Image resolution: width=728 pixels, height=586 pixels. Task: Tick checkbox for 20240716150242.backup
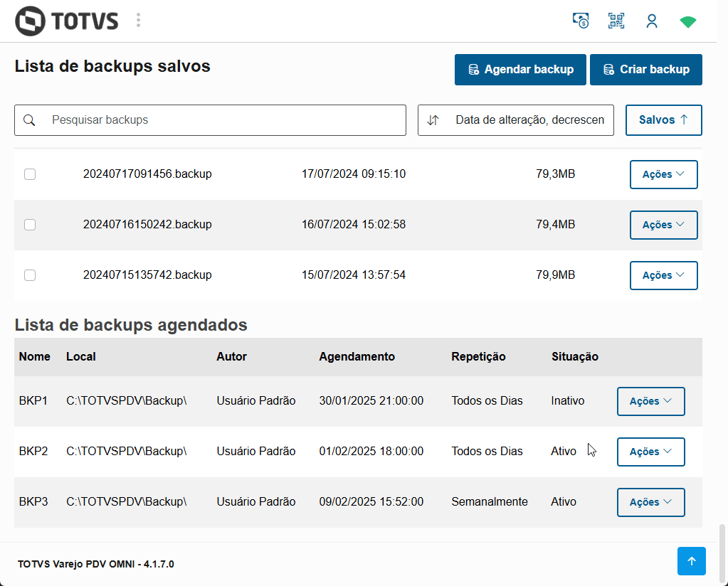point(30,225)
